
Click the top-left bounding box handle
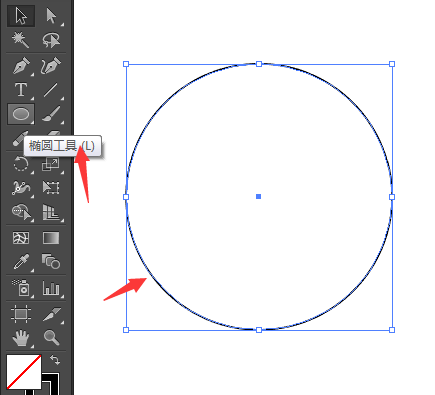[x=126, y=64]
